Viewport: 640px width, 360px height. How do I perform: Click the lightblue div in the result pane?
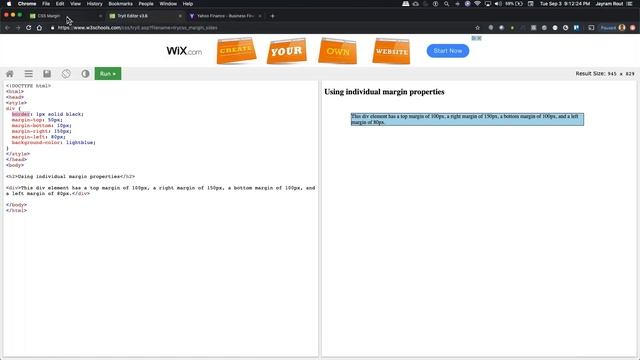(x=467, y=119)
